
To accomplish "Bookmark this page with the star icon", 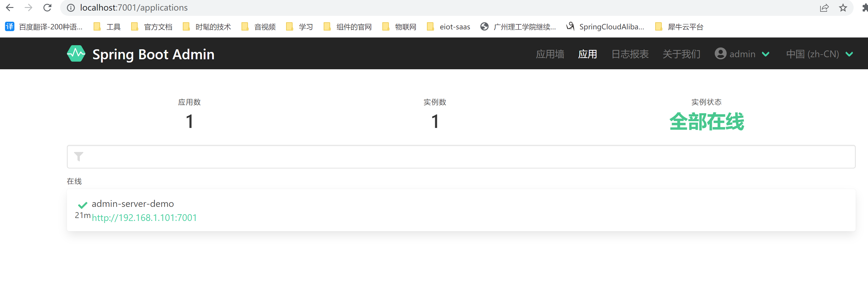I will pos(843,7).
